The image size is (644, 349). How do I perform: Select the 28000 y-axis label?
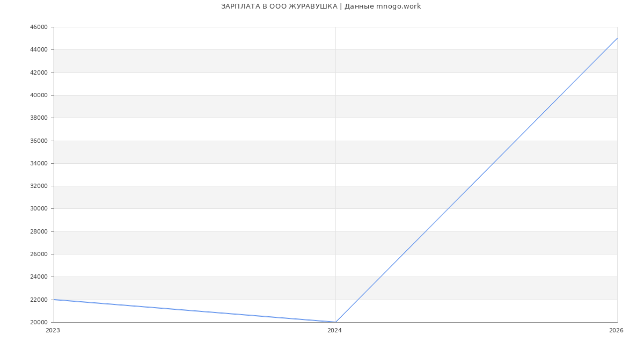39,231
